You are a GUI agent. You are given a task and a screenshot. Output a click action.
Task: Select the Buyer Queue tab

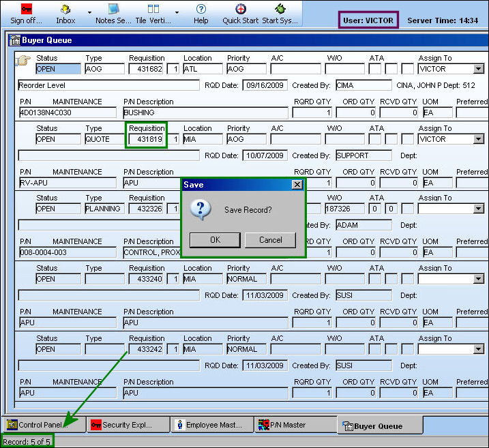[380, 425]
